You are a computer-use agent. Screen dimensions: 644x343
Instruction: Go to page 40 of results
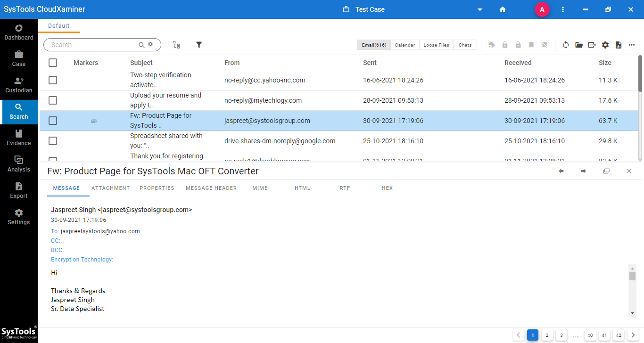coord(590,335)
